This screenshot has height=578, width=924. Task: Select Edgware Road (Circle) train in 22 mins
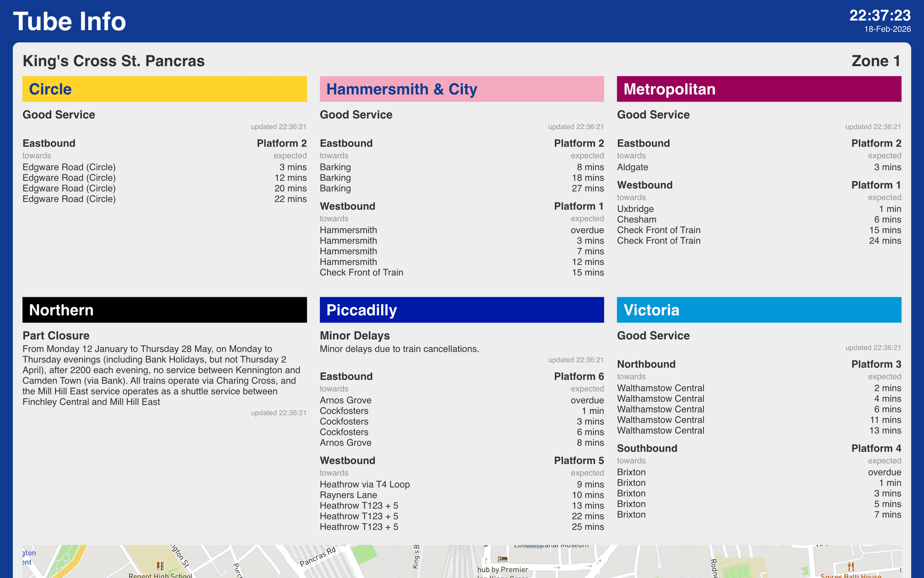coord(165,199)
